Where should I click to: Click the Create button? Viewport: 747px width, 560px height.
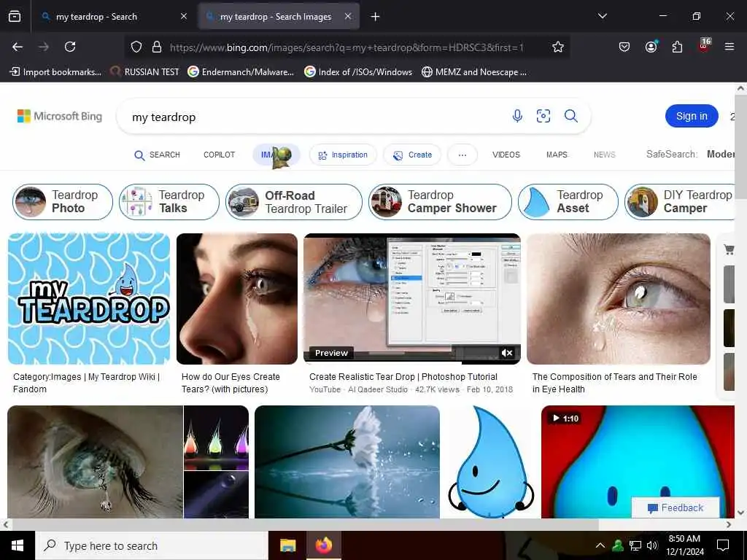[413, 155]
